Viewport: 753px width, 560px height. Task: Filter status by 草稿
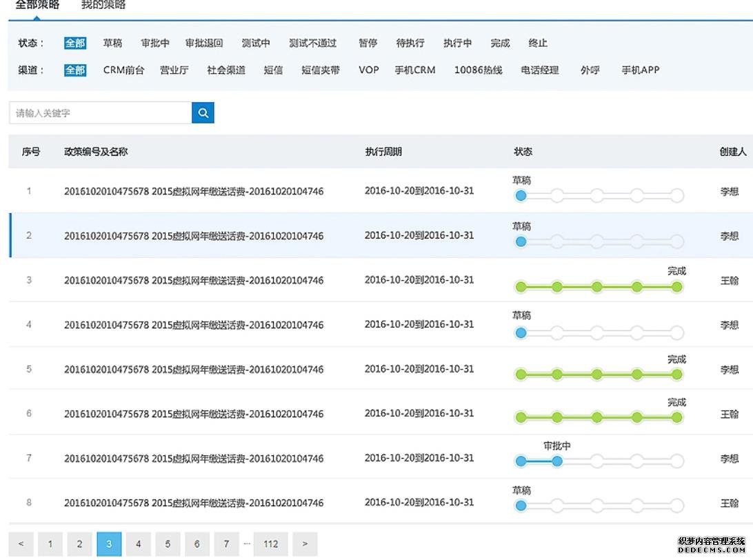pyautogui.click(x=113, y=43)
